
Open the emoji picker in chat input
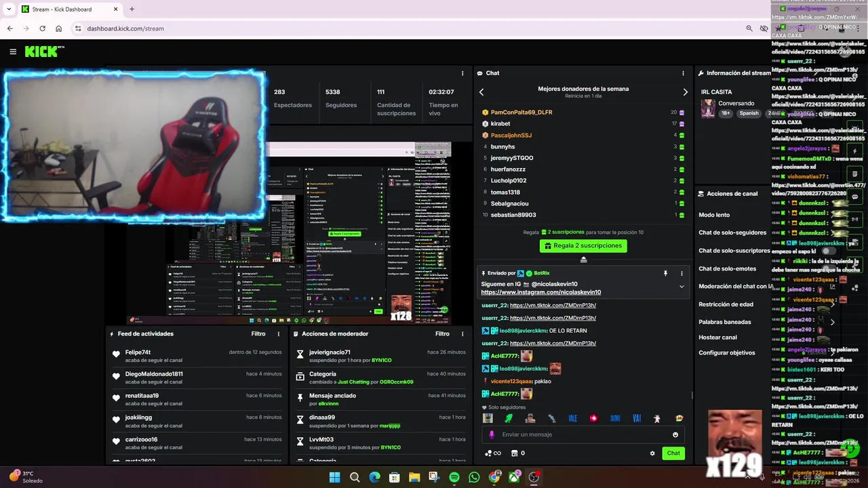pos(675,434)
